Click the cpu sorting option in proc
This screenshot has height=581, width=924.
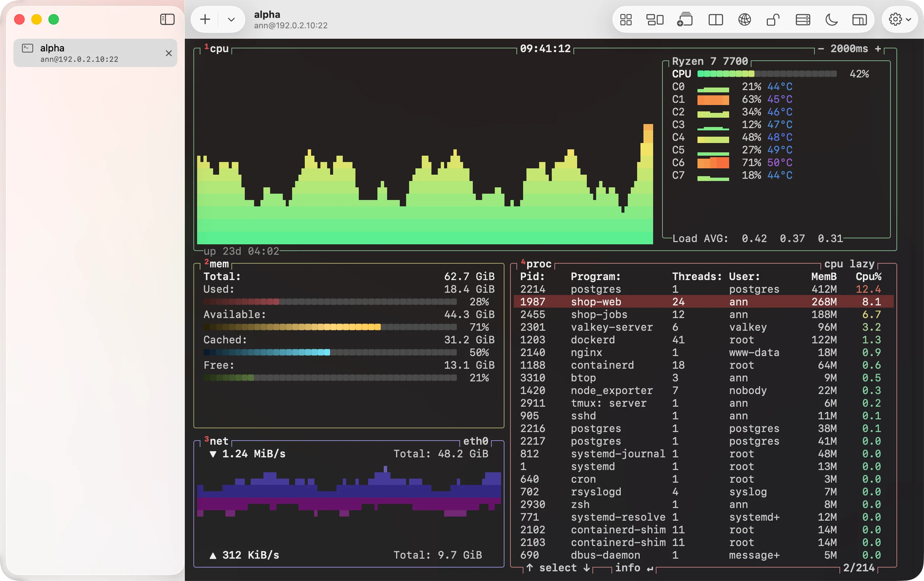pos(833,264)
